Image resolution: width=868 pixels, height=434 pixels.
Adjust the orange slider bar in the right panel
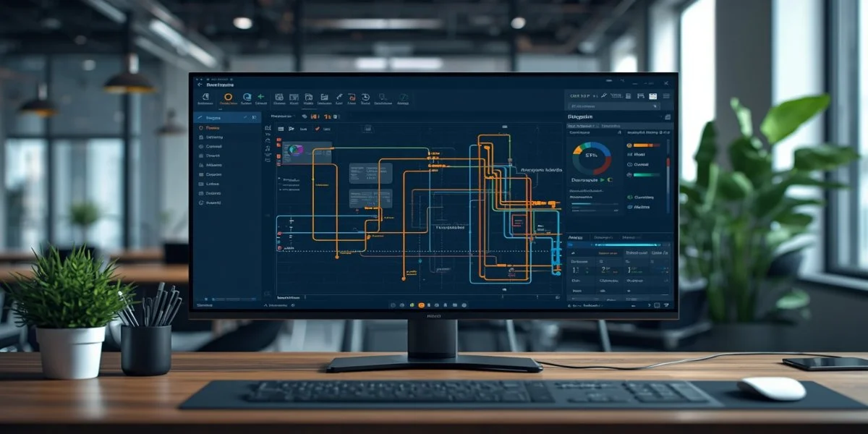point(647,145)
